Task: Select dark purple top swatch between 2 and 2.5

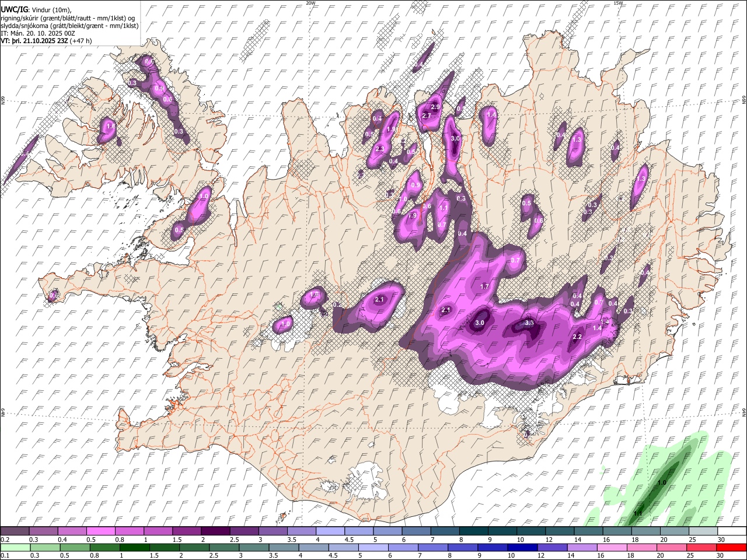Action: [x=215, y=531]
